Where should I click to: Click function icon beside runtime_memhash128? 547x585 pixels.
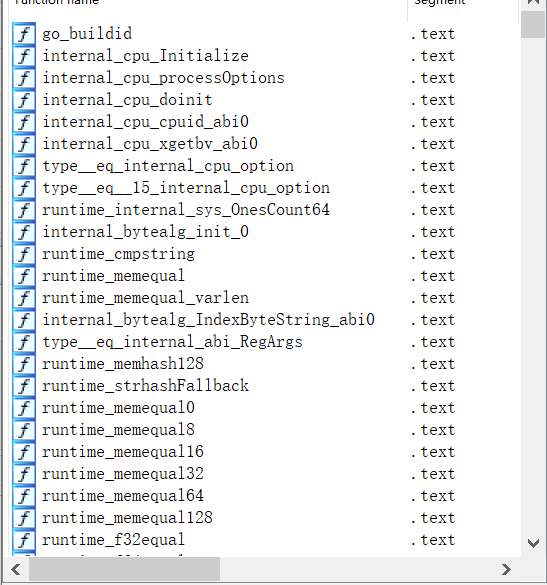[24, 364]
